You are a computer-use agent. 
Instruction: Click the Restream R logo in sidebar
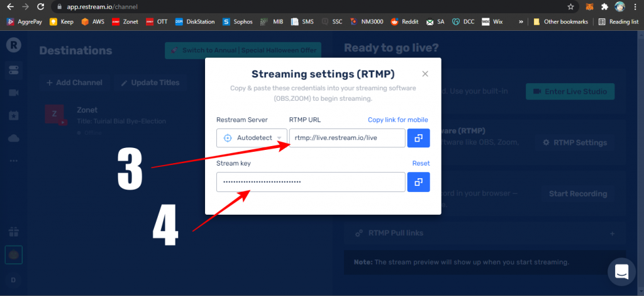[13, 45]
